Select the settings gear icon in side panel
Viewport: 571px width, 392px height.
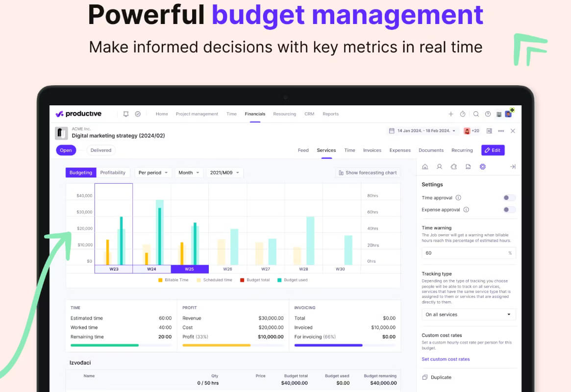482,167
